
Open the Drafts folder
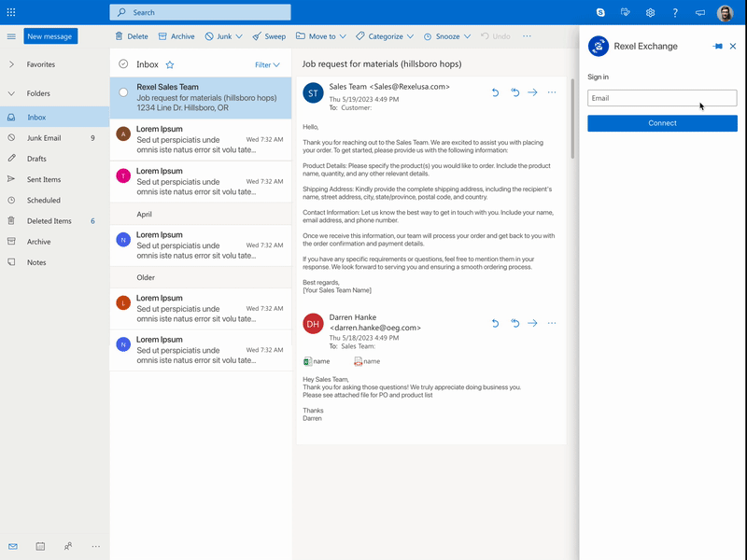click(x=55, y=159)
